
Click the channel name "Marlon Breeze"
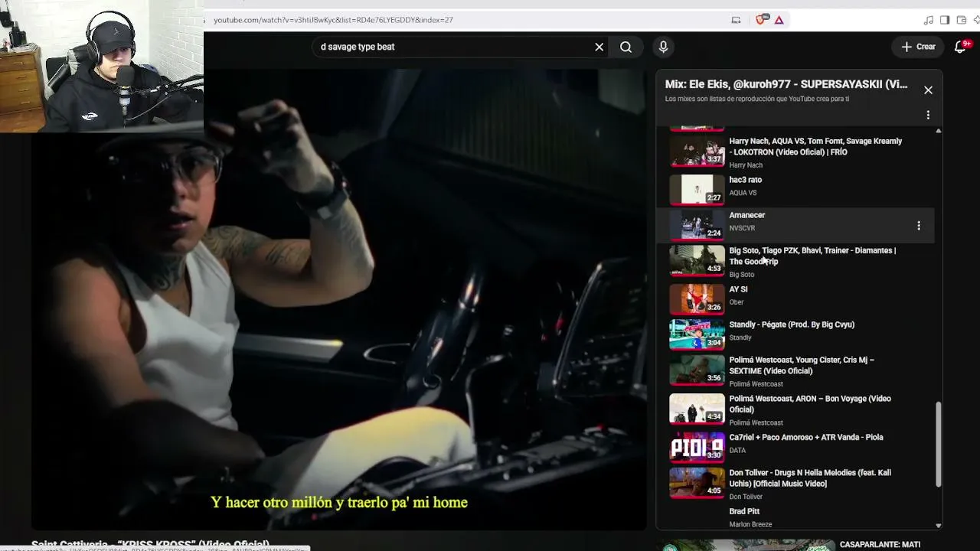750,524
